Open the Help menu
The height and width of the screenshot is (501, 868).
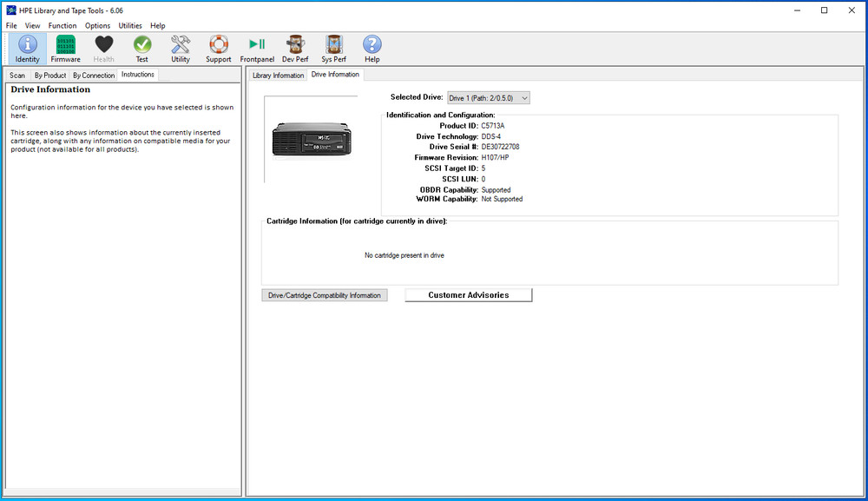pos(158,25)
